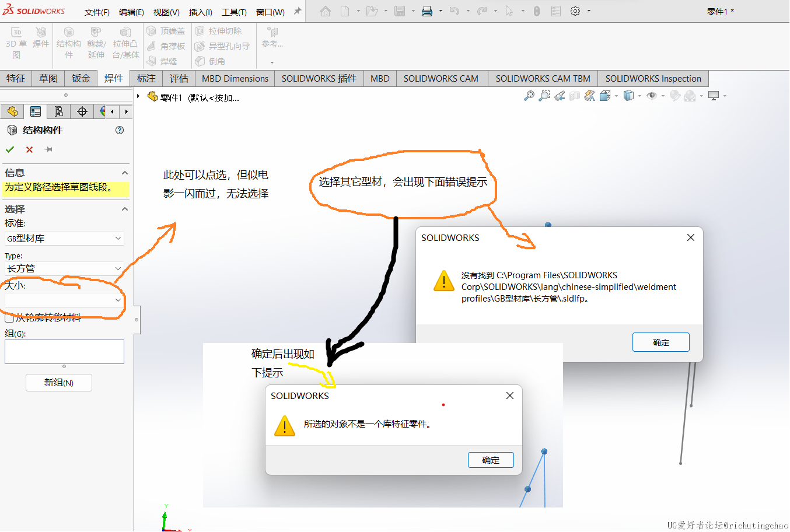
Task: Click the 焊件 weldment icon in ribbon
Action: 41,38
